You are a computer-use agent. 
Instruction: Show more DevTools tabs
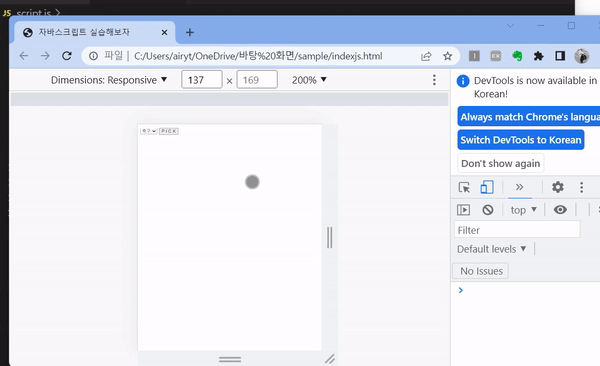click(x=519, y=187)
